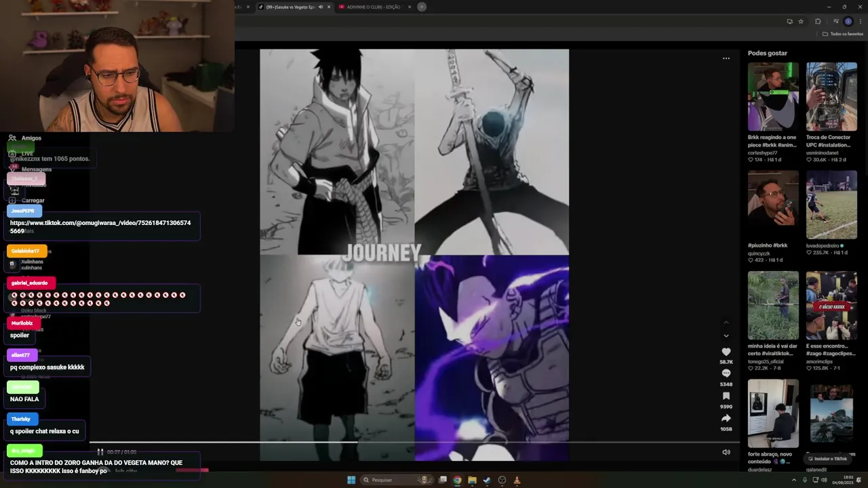868x488 pixels.
Task: Open the luvadepedreiro video thumbnail
Action: point(831,205)
